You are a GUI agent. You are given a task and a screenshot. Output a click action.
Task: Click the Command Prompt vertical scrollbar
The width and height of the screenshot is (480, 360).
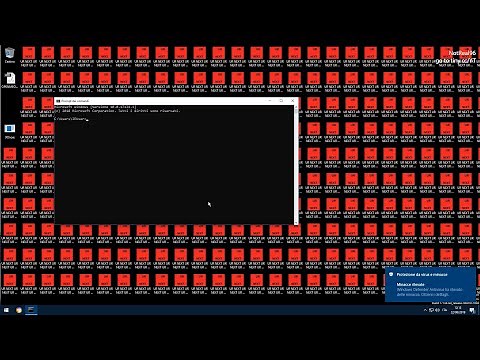pyautogui.click(x=296, y=165)
